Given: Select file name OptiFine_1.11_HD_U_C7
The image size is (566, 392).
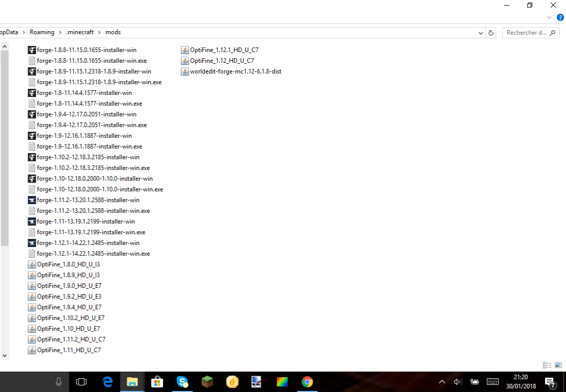Looking at the screenshot, I should pyautogui.click(x=69, y=350).
